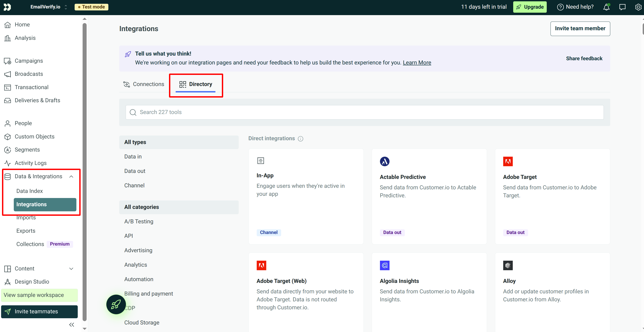The image size is (644, 332).
Task: Click the Direct integrations info icon
Action: tap(300, 139)
